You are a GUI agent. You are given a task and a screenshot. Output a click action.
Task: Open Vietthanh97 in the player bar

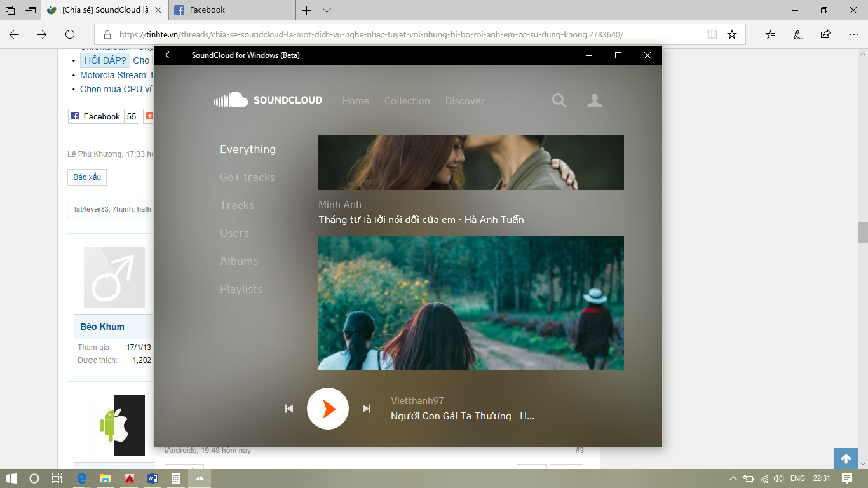click(417, 401)
